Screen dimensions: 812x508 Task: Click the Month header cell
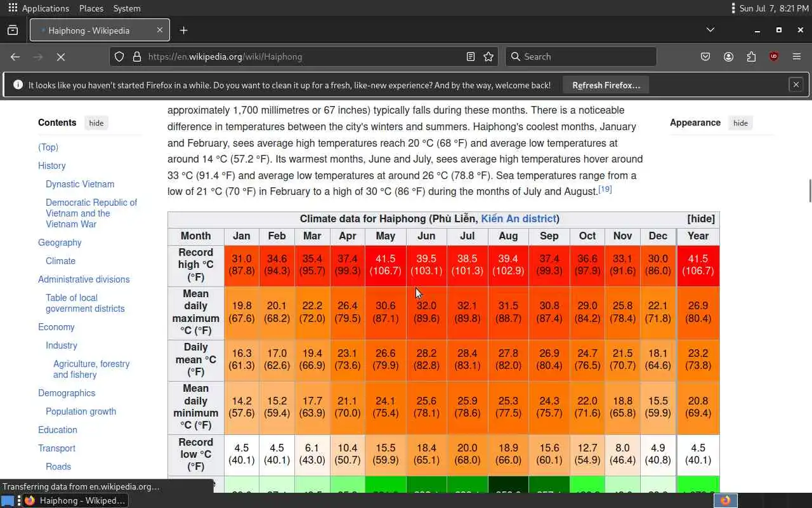pyautogui.click(x=195, y=236)
